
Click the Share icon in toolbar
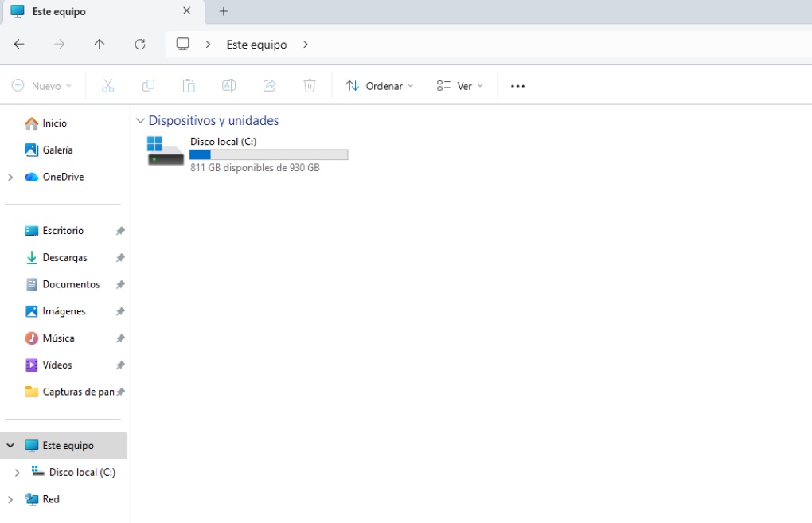tap(269, 86)
